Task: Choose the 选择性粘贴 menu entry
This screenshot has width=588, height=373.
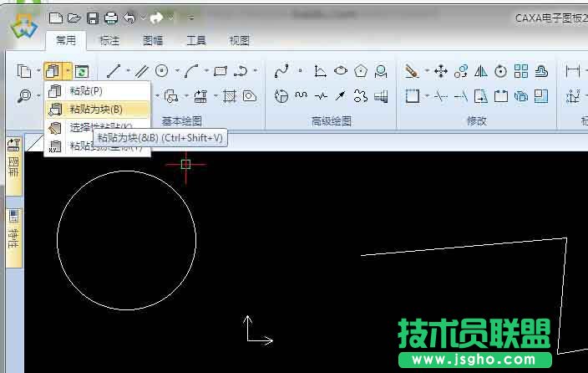Action: point(98,127)
